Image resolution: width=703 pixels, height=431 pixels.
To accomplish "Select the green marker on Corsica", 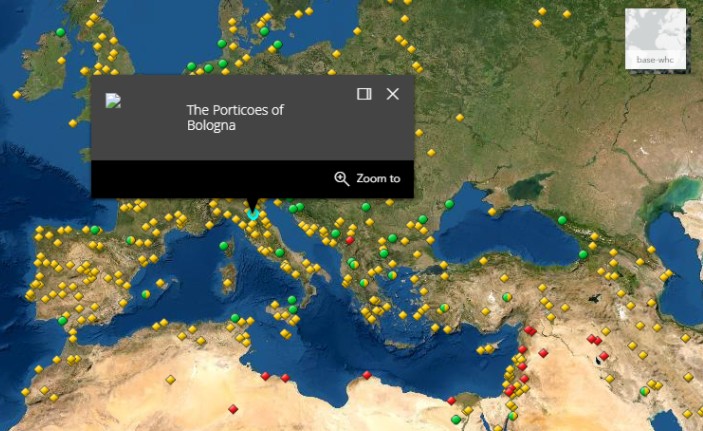I will pyautogui.click(x=224, y=246).
